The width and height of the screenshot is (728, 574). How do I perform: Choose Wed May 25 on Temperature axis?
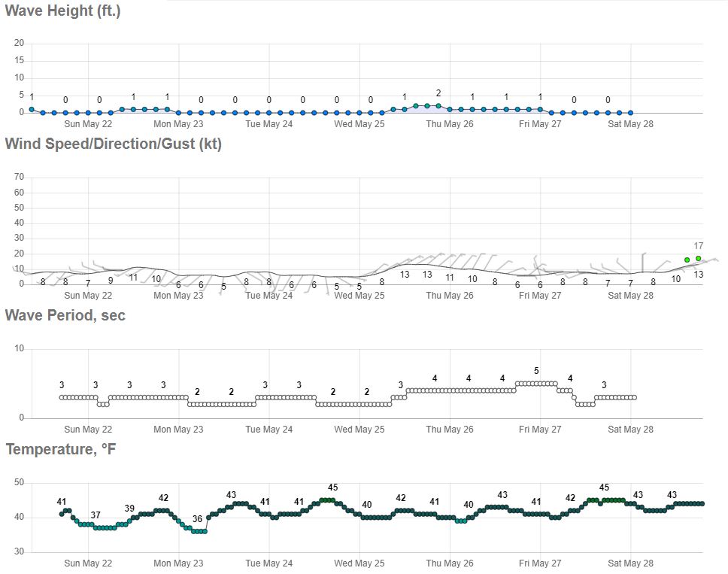pyautogui.click(x=359, y=563)
